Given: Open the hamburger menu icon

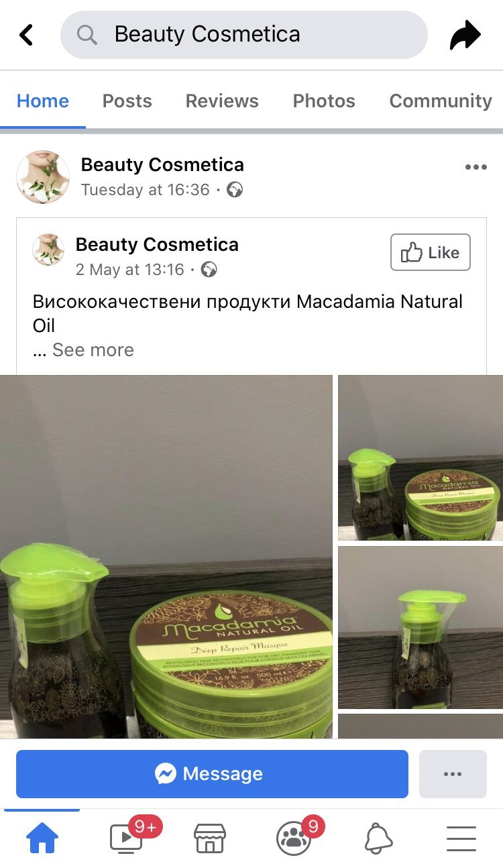Looking at the screenshot, I should coord(461,838).
